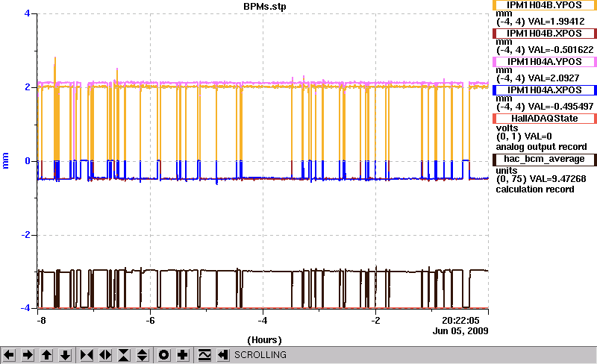This screenshot has height=364, width=597.
Task: Click the horizontal zoom-out (outward triangles) icon
Action: click(105, 355)
